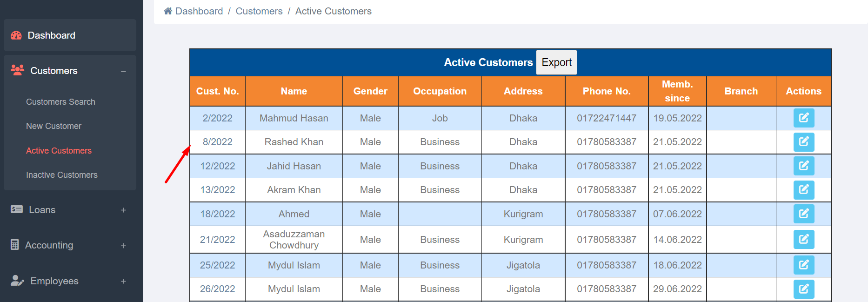The width and height of the screenshot is (868, 302).
Task: Click edit icon for customer 25/2022
Action: pos(803,265)
